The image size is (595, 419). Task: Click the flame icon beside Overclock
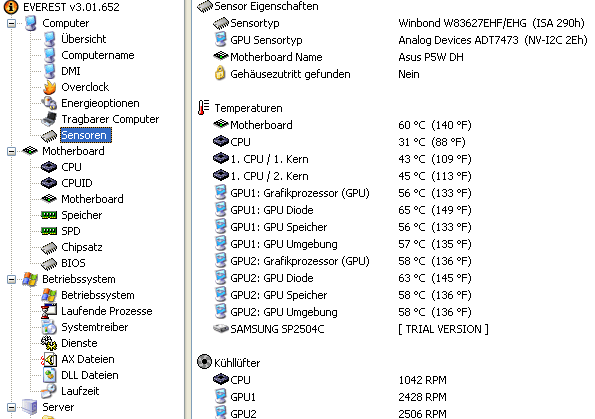(x=49, y=87)
